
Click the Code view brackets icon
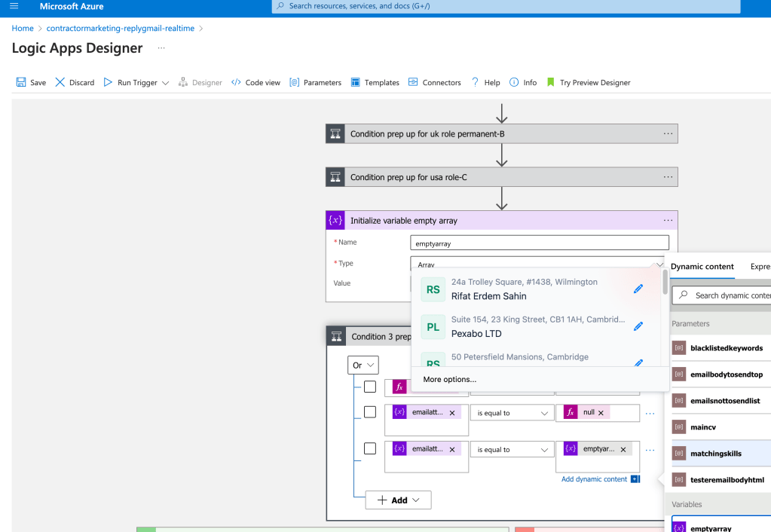(236, 82)
